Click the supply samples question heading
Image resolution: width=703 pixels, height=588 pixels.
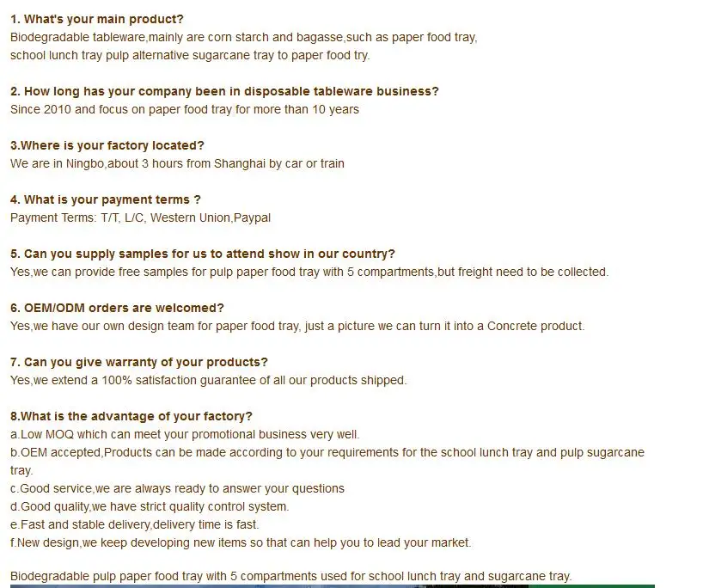pyautogui.click(x=203, y=254)
